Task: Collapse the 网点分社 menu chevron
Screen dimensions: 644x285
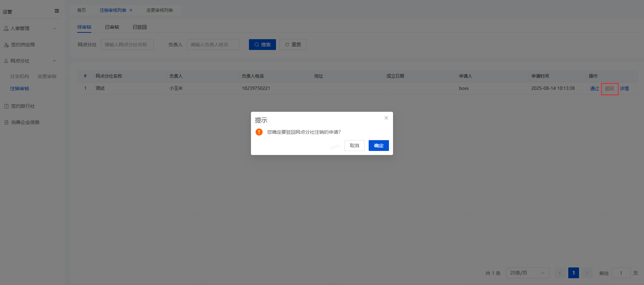Action: click(54, 61)
